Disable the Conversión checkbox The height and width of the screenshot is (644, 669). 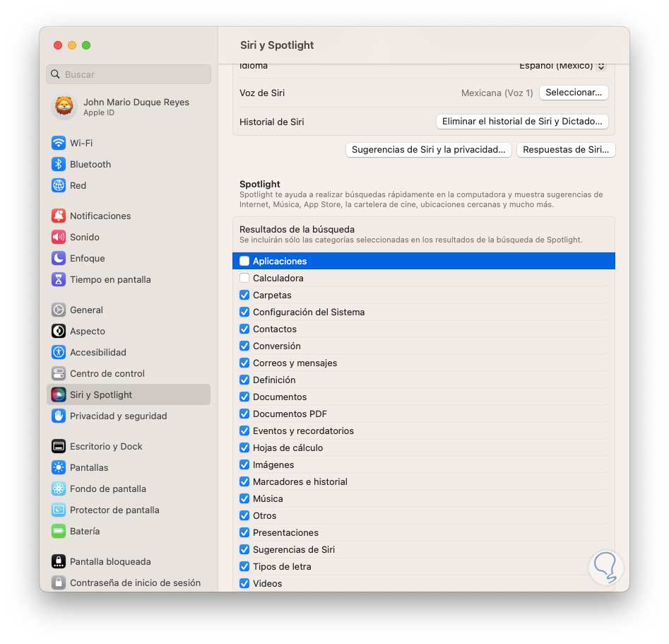[x=244, y=346]
